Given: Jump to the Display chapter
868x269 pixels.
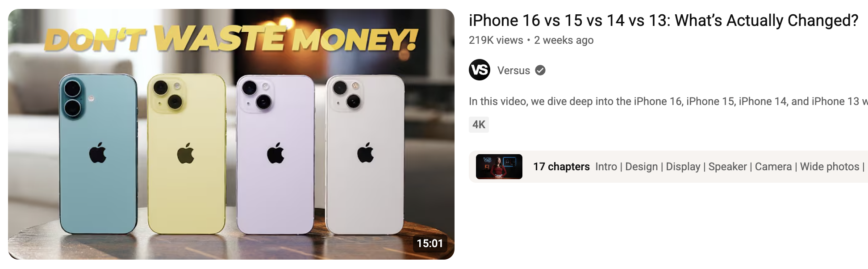Looking at the screenshot, I should tap(683, 167).
